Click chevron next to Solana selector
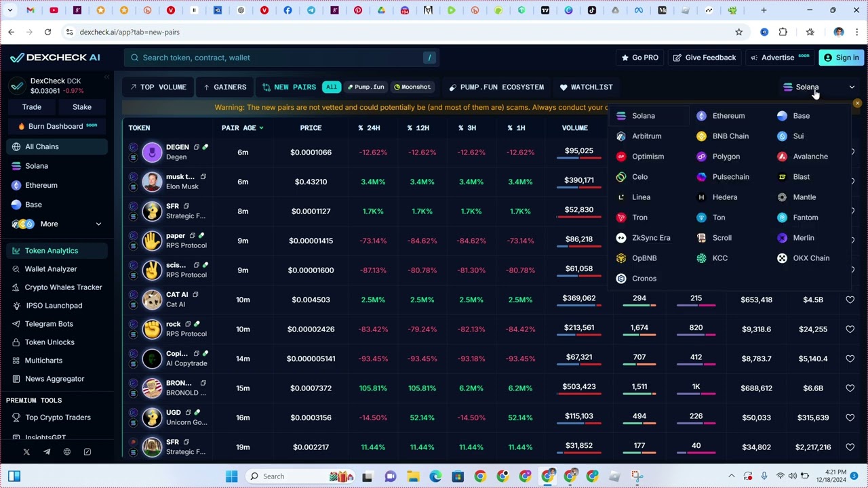The width and height of the screenshot is (868, 488). 852,87
